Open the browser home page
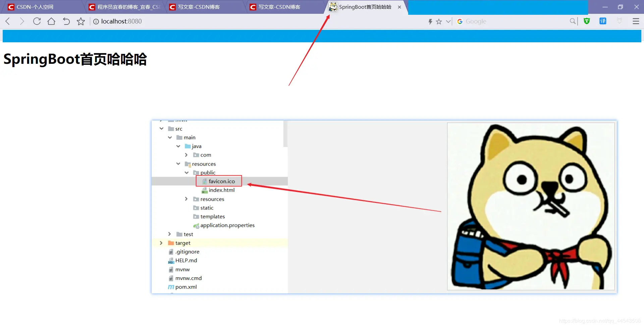The image size is (644, 327). pyautogui.click(x=51, y=21)
